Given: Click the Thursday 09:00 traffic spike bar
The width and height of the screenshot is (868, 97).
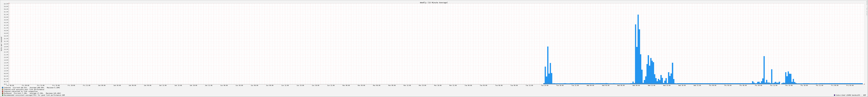Looking at the screenshot, I should coord(764,70).
